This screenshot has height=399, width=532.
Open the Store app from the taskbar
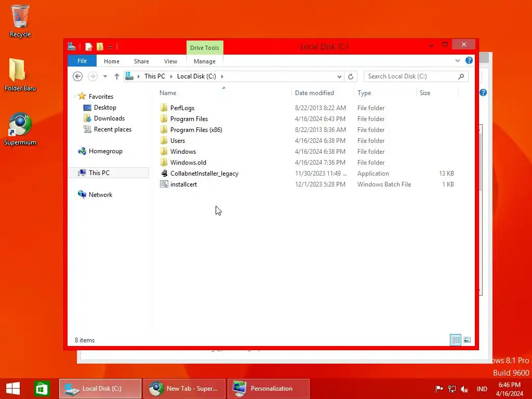click(x=42, y=389)
